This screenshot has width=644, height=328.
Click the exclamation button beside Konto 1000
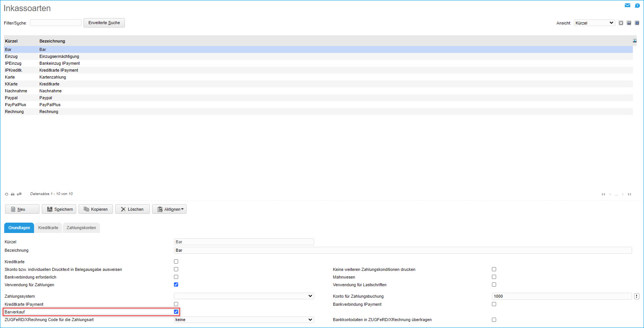[x=637, y=296]
